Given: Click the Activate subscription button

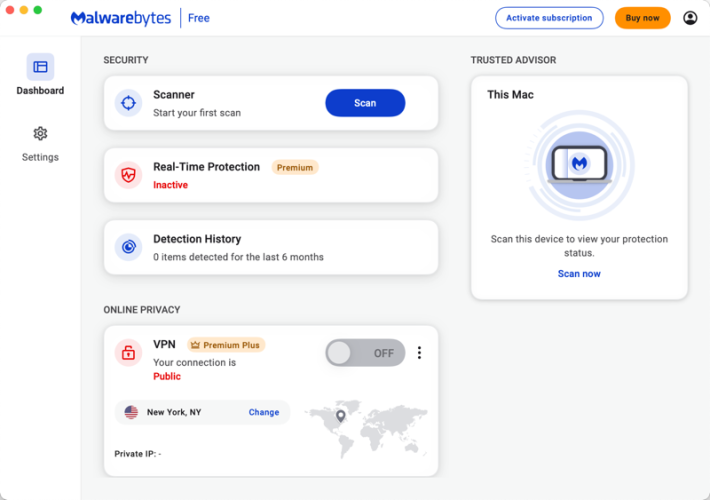Looking at the screenshot, I should coord(549,18).
